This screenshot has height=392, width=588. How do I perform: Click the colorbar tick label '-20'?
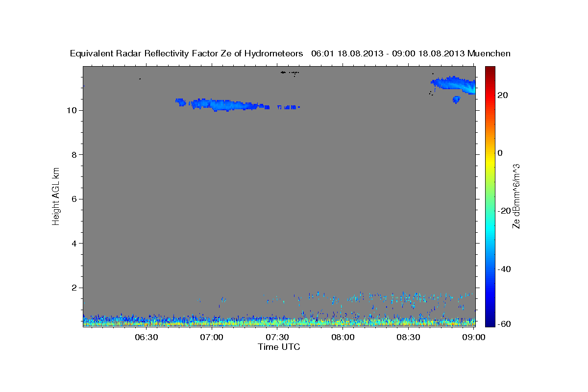[x=504, y=211]
